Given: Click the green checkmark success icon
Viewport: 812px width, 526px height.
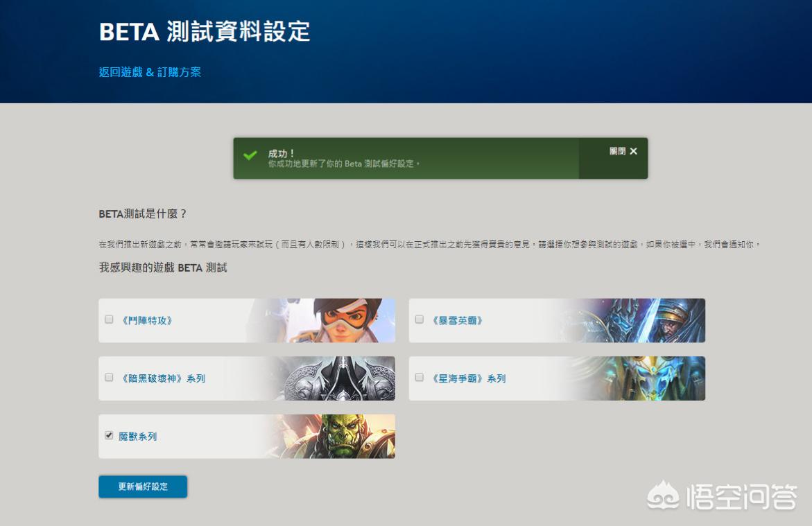Looking at the screenshot, I should pyautogui.click(x=250, y=155).
